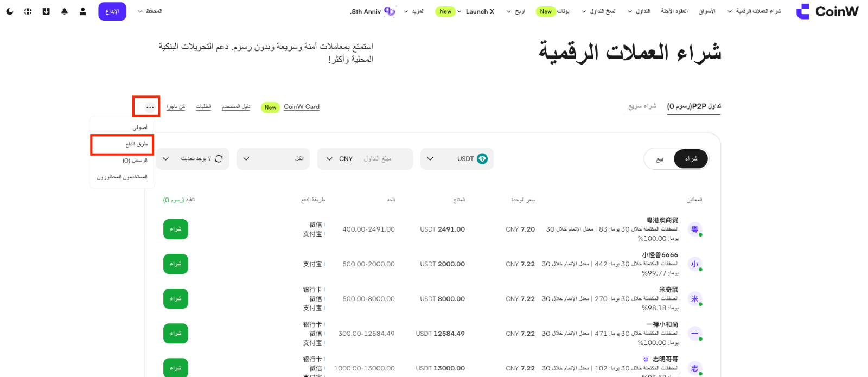Click limit value 500.00-2000.00
Viewport: 868px width, 377px height.
click(x=368, y=264)
